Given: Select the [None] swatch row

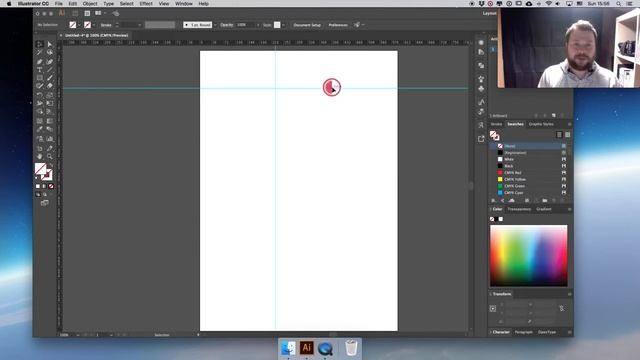Looking at the screenshot, I should (528, 146).
